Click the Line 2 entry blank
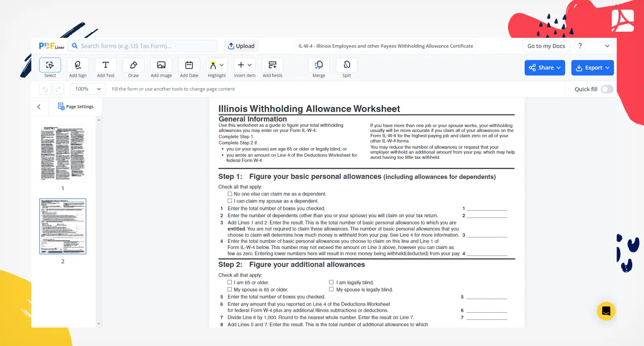Viewport: 644px width, 346px height. tap(487, 216)
